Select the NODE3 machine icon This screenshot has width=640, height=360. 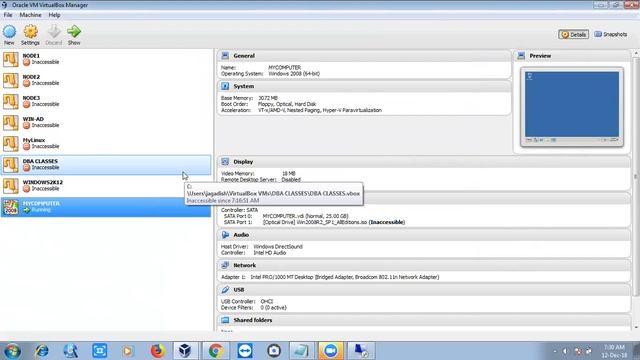(11, 102)
